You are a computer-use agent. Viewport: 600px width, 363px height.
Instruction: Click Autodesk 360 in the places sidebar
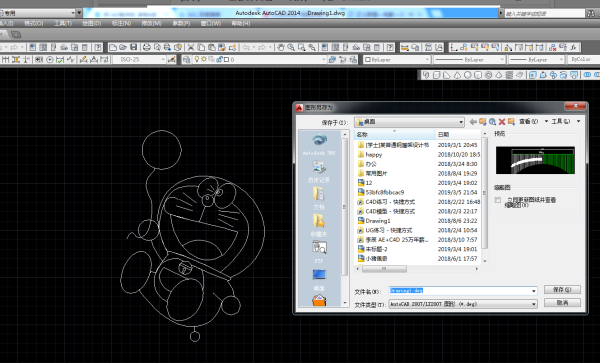pos(319,145)
